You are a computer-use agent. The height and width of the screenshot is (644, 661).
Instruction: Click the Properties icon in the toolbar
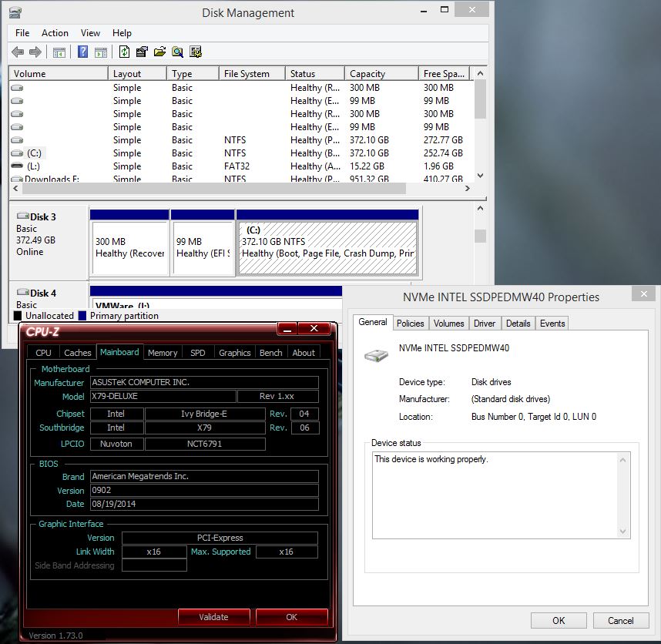tap(142, 52)
